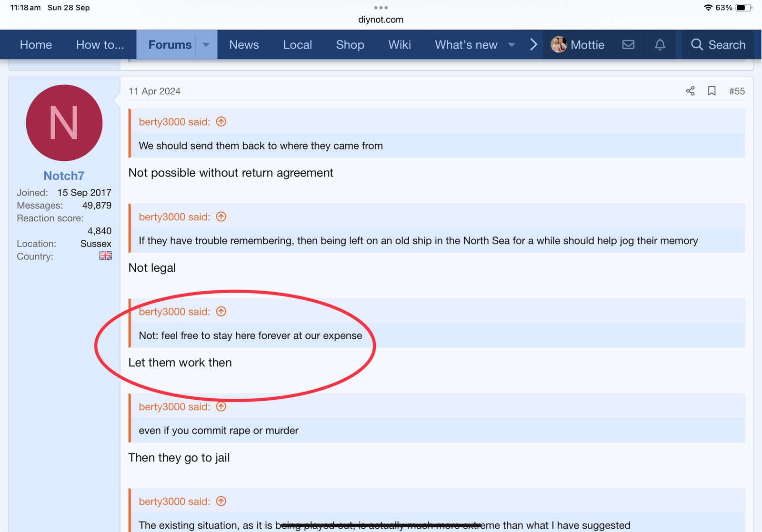Open the Shop section

[x=350, y=45]
